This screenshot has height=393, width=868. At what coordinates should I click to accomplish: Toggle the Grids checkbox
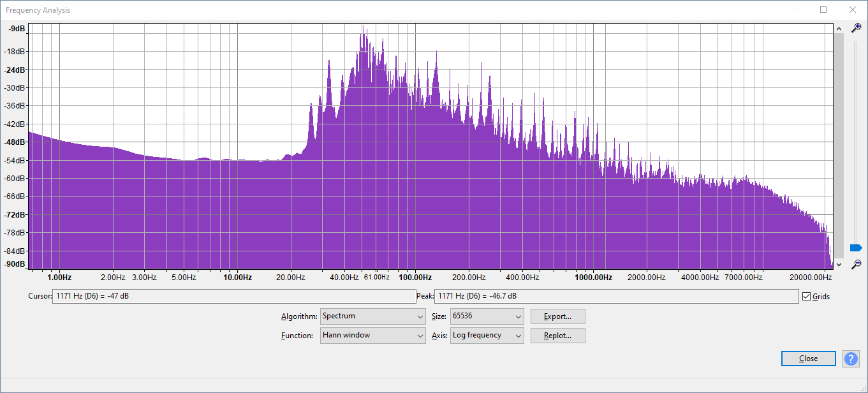coord(807,297)
